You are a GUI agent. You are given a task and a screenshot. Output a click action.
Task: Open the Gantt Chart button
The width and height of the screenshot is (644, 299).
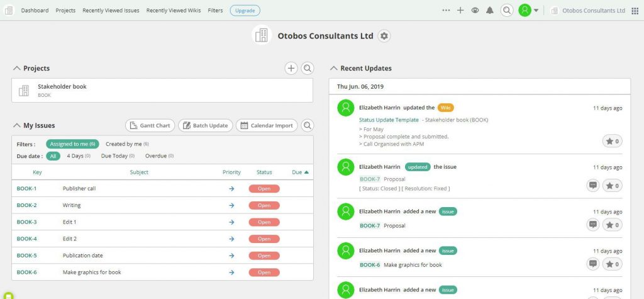coord(150,125)
